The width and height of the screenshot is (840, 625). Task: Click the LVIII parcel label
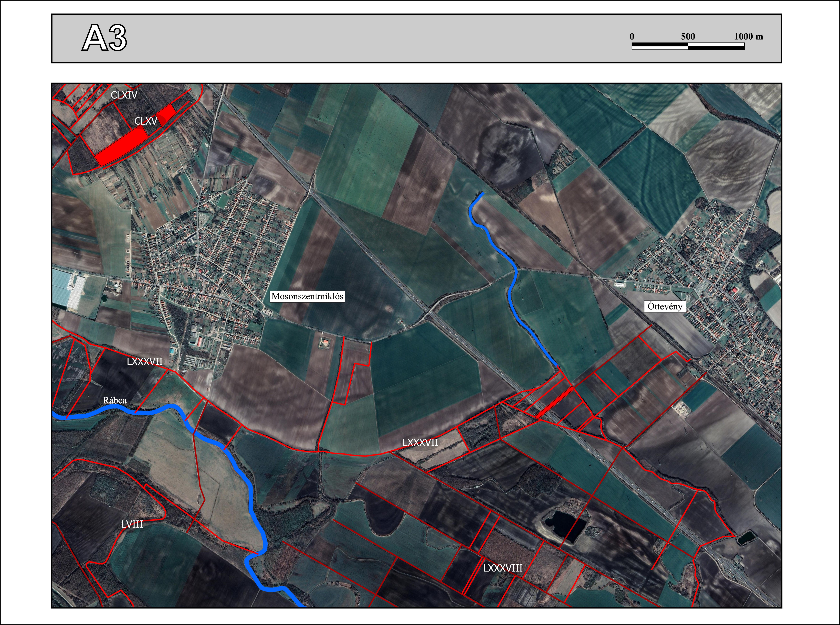coord(132,524)
